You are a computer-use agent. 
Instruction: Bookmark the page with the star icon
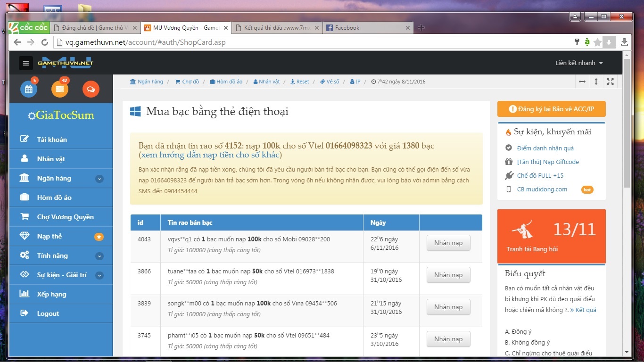(598, 42)
